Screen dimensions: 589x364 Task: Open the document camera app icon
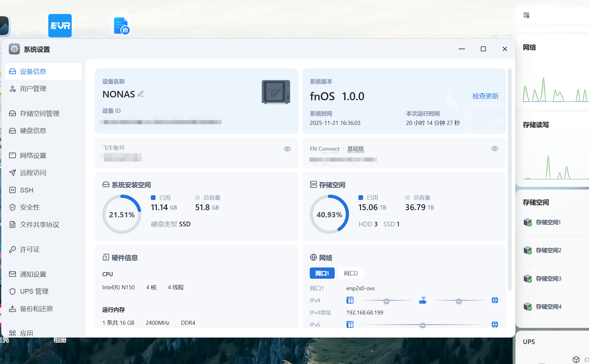click(121, 26)
